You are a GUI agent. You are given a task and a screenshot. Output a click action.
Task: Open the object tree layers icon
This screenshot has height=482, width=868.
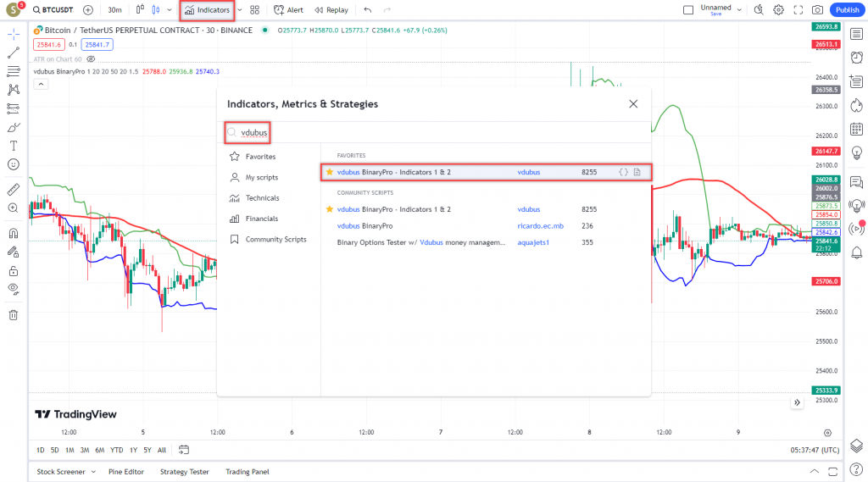click(x=856, y=446)
